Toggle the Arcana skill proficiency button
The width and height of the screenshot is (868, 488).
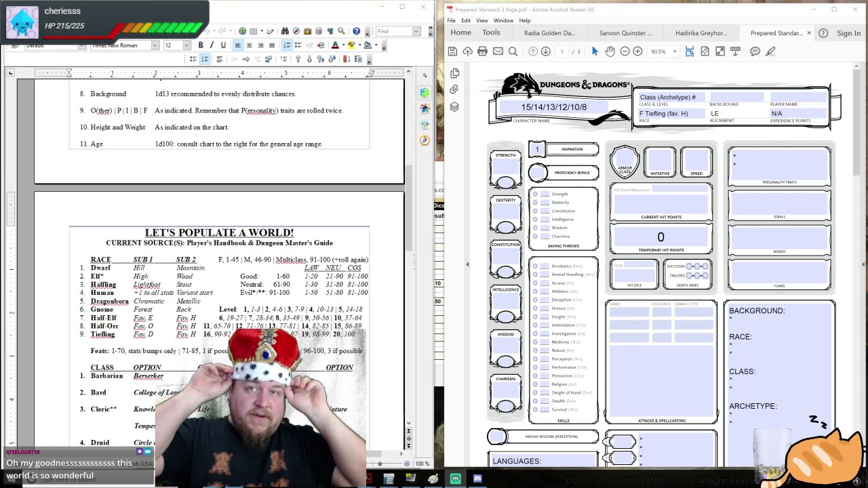[535, 283]
